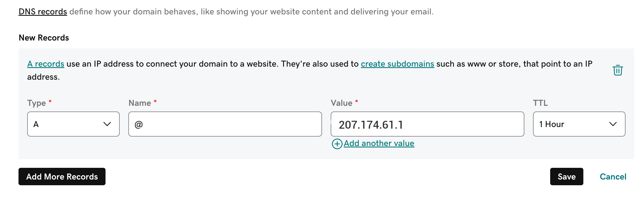Delete the record with the trash icon

coord(618,70)
